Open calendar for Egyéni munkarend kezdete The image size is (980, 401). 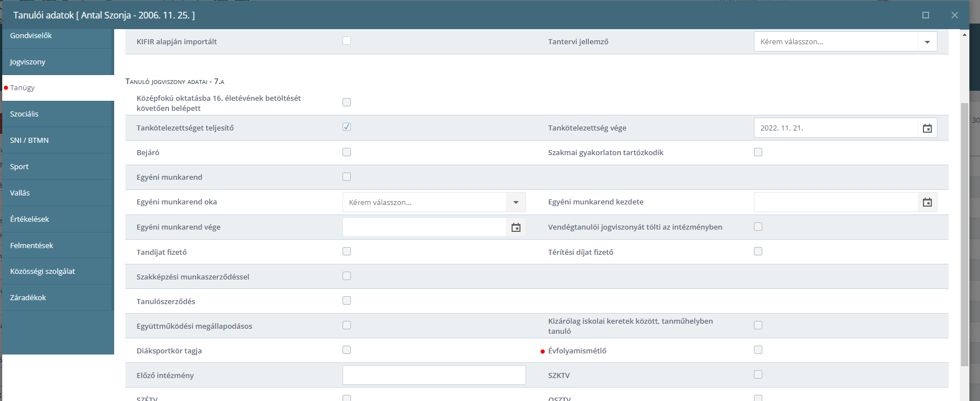pyautogui.click(x=927, y=202)
